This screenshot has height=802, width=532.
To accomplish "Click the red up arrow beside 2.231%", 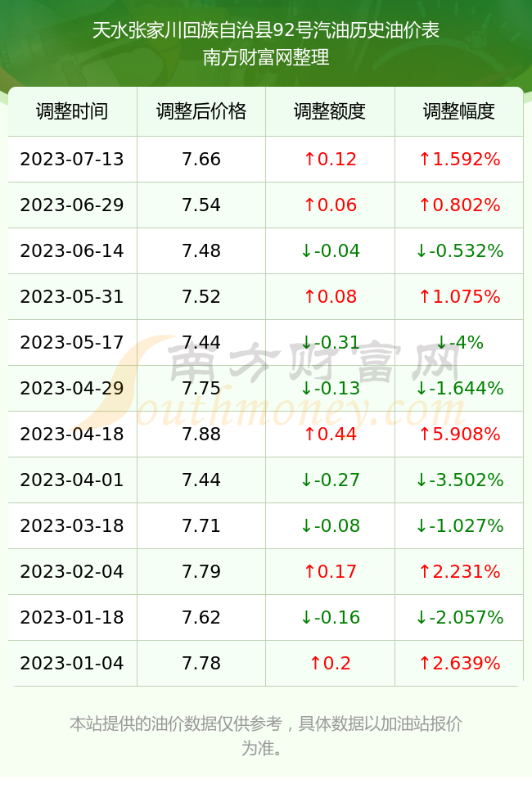I will (424, 571).
